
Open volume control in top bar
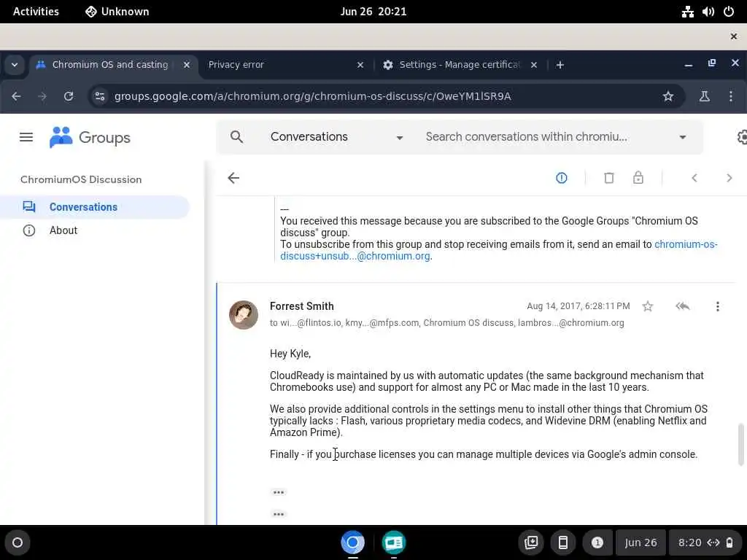708,12
